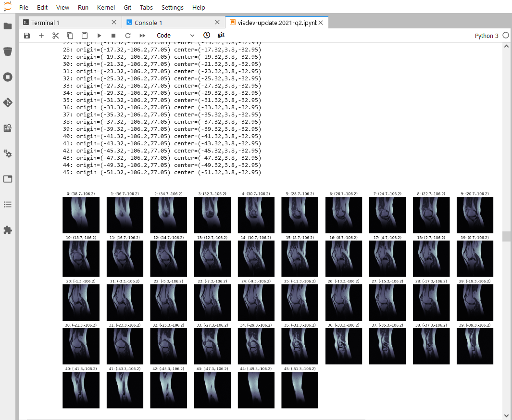The height and width of the screenshot is (420, 512).
Task: Open the Git menu in the menu bar
Action: [127, 7]
